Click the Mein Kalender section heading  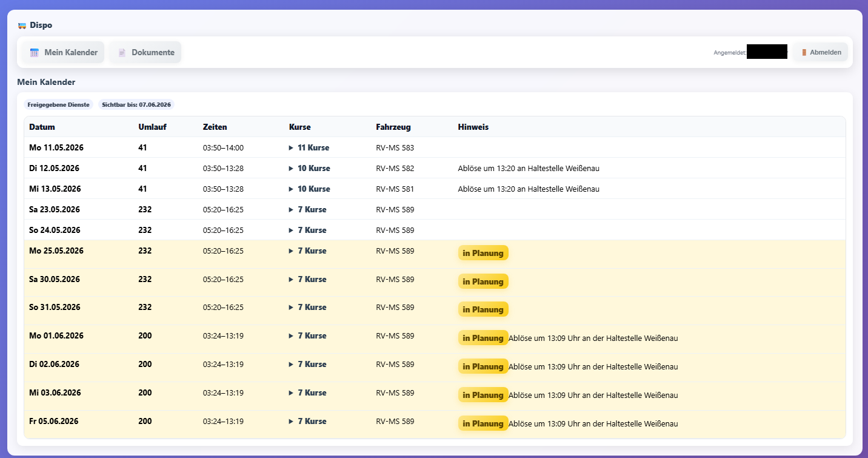click(46, 82)
